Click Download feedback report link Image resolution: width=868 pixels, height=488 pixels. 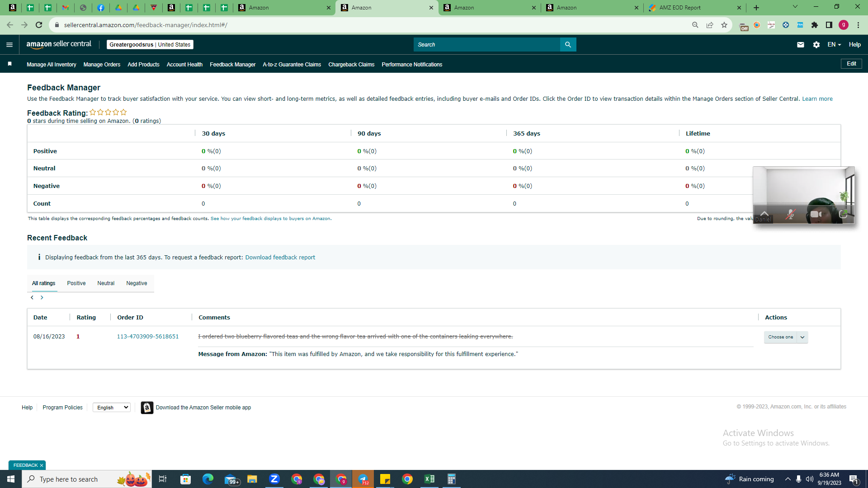(280, 258)
